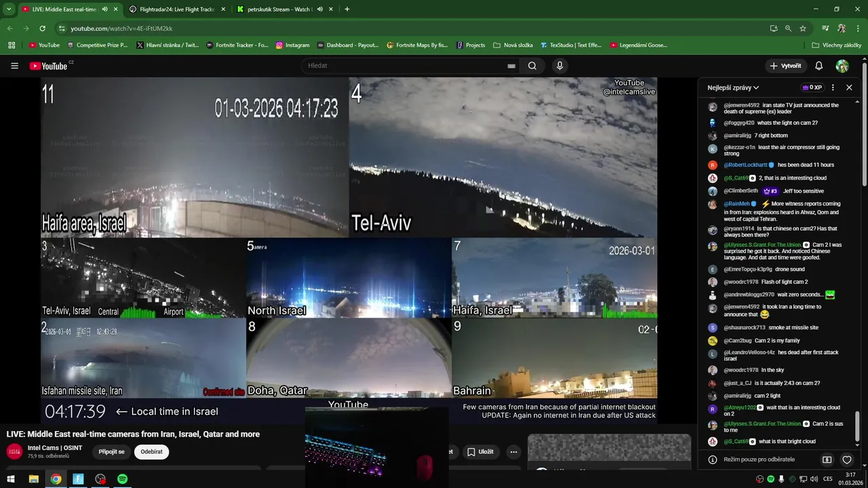
Task: Click the Uložit save button
Action: coord(480,451)
